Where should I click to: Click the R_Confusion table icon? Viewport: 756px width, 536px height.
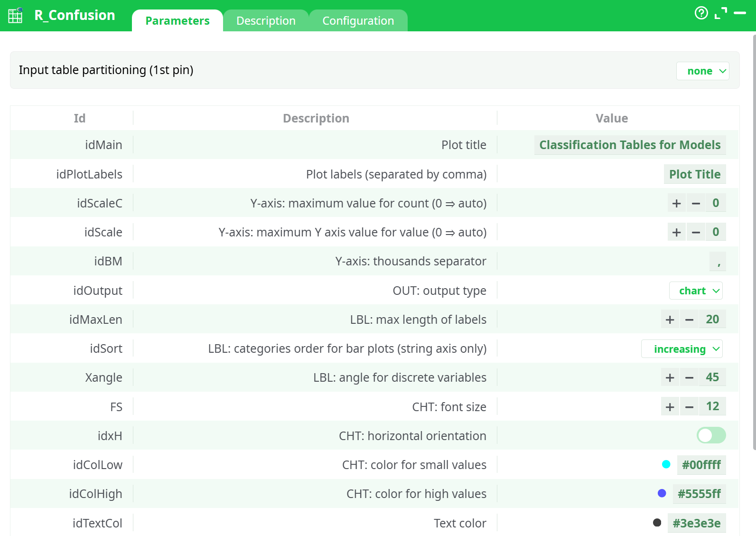(x=15, y=15)
